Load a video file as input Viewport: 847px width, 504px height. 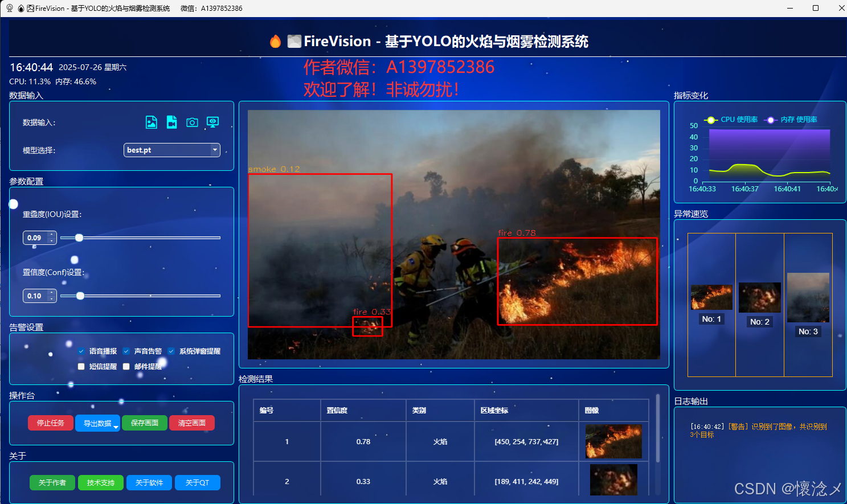click(171, 122)
